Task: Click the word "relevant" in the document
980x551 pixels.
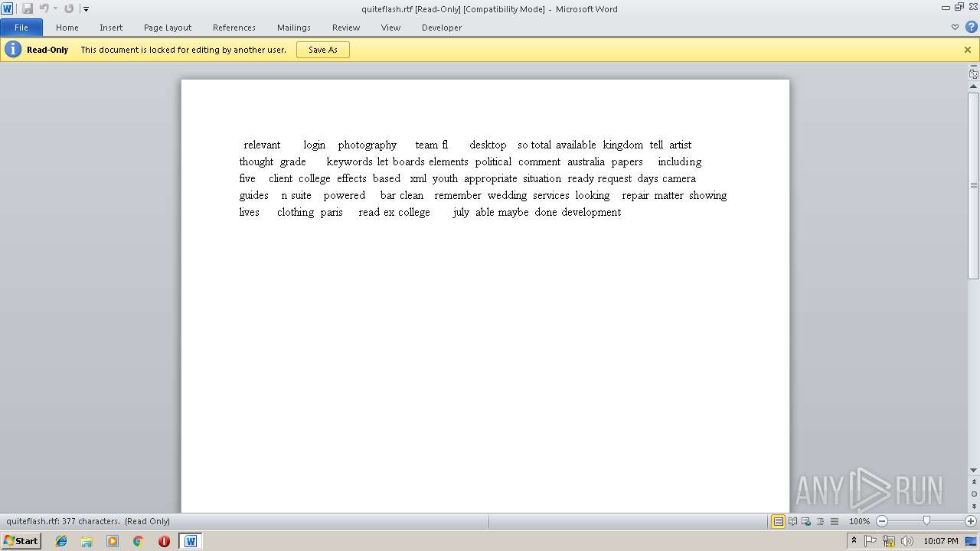Action: (262, 145)
